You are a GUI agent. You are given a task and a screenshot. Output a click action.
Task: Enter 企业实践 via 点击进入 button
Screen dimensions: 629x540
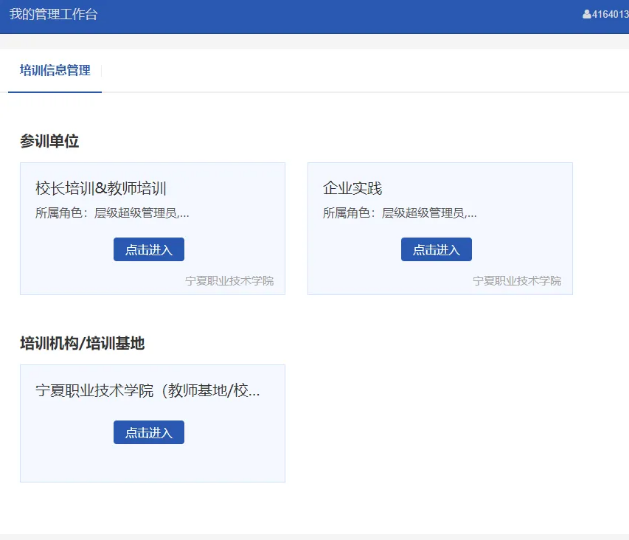pos(436,249)
